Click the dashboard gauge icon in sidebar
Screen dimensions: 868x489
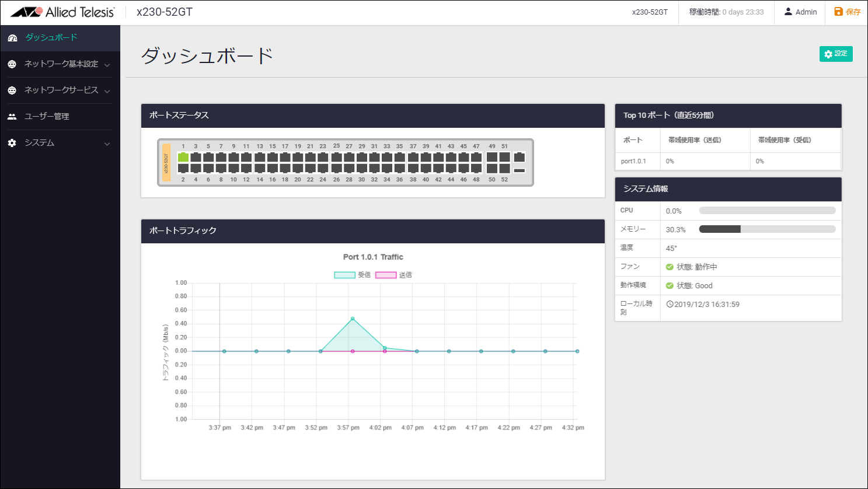click(x=12, y=38)
